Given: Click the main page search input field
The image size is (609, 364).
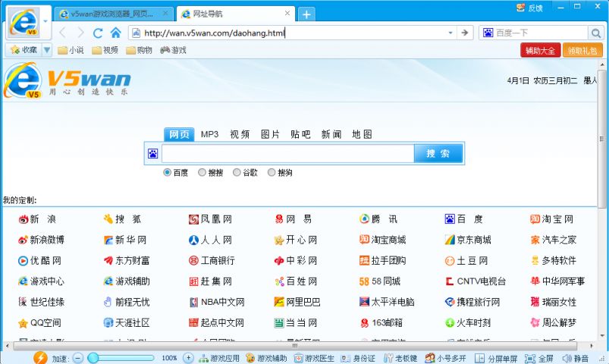Looking at the screenshot, I should click(x=287, y=153).
